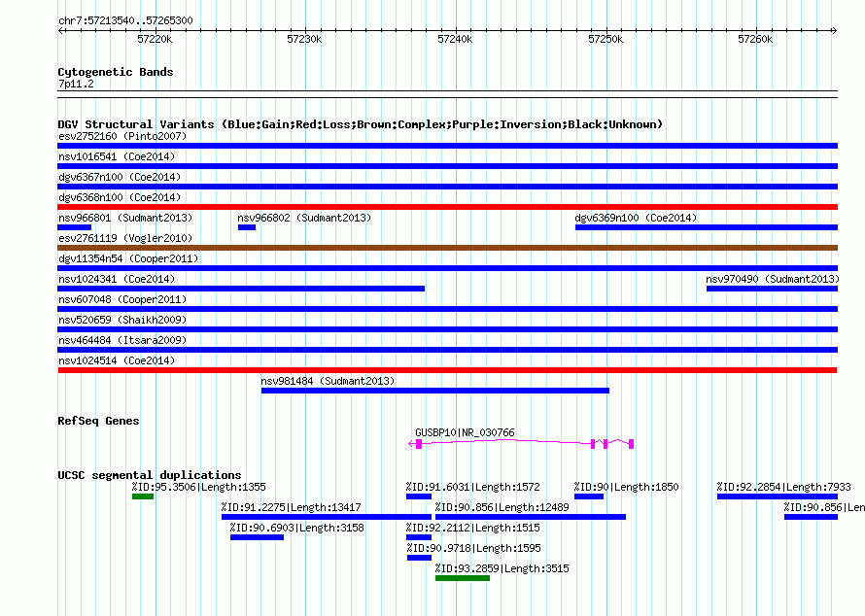The width and height of the screenshot is (865, 616).
Task: Click the %ID:90|Length:1850 duplication label
Action: pos(626,487)
